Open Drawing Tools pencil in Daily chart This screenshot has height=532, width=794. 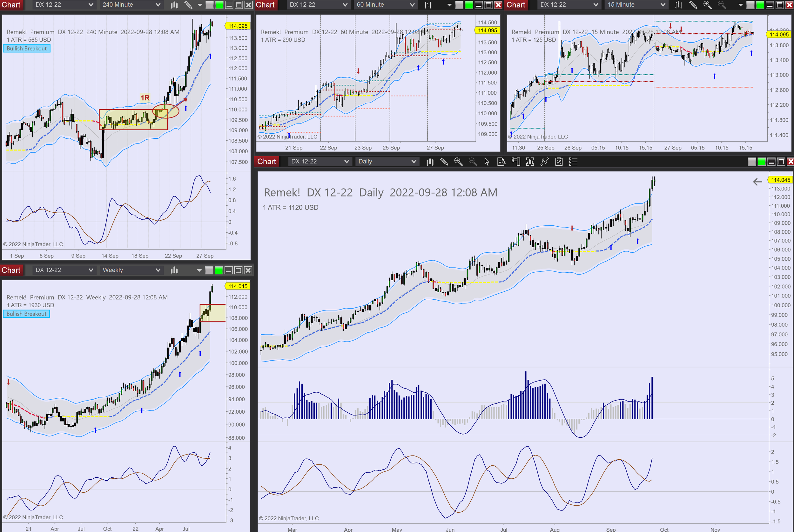click(444, 162)
